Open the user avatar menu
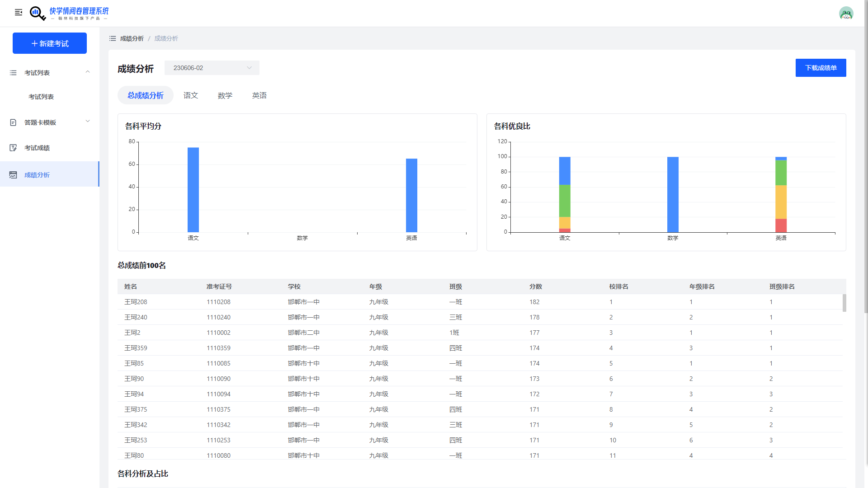 click(x=846, y=13)
